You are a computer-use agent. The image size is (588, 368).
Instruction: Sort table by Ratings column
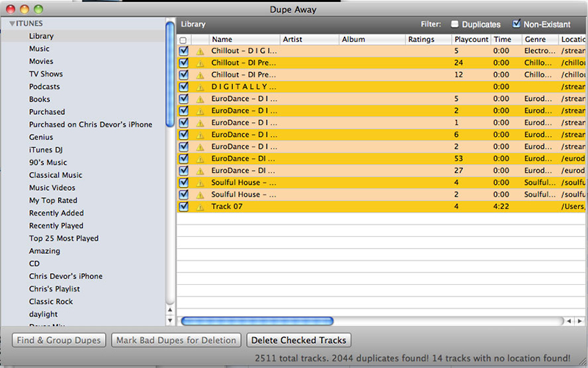click(429, 40)
